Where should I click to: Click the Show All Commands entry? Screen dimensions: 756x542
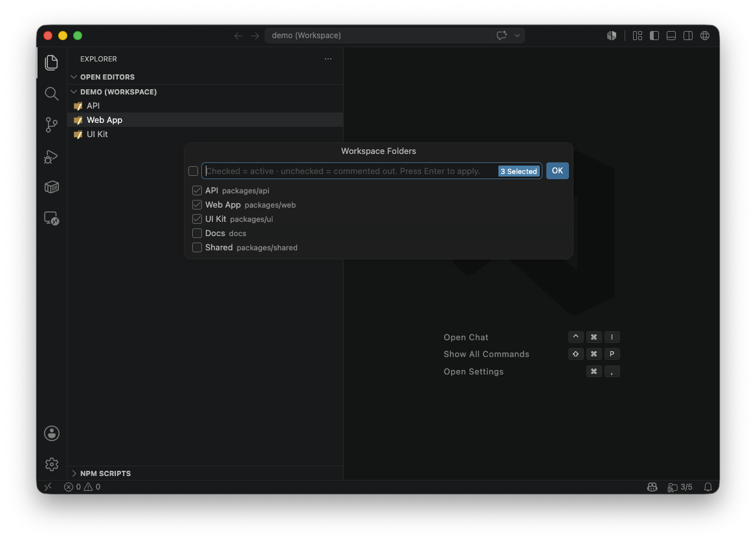point(486,354)
